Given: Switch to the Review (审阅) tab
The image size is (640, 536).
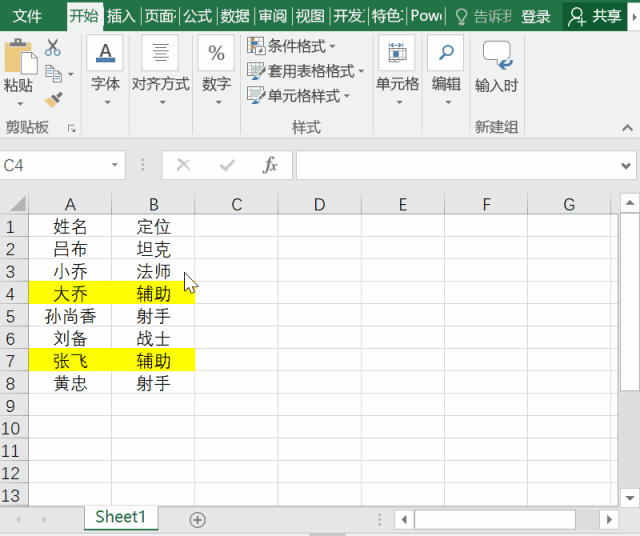Looking at the screenshot, I should point(273,17).
